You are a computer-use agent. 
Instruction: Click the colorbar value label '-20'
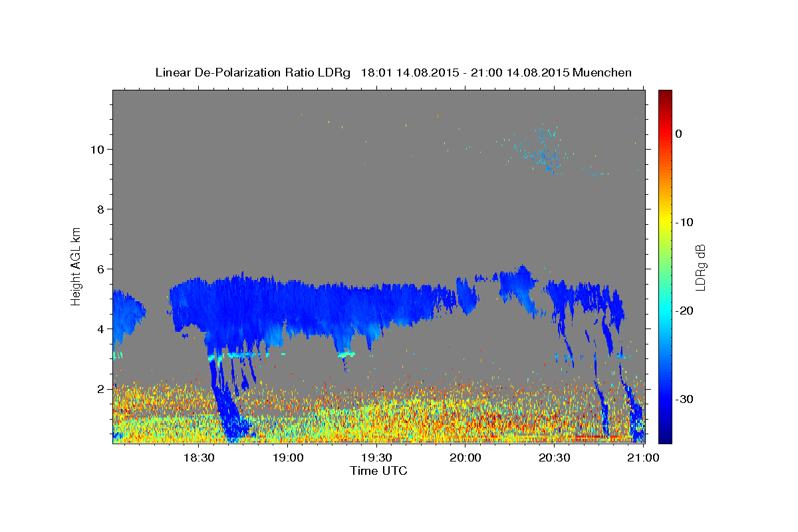685,311
